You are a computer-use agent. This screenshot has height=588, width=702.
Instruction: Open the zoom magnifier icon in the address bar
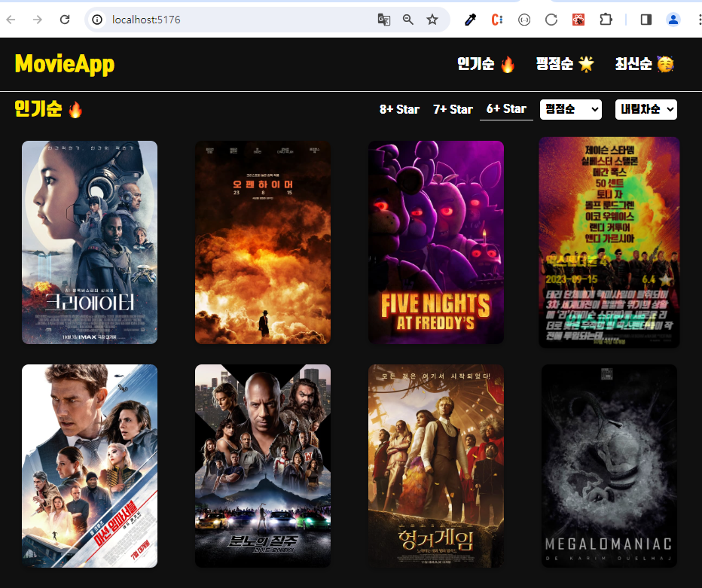pos(407,20)
